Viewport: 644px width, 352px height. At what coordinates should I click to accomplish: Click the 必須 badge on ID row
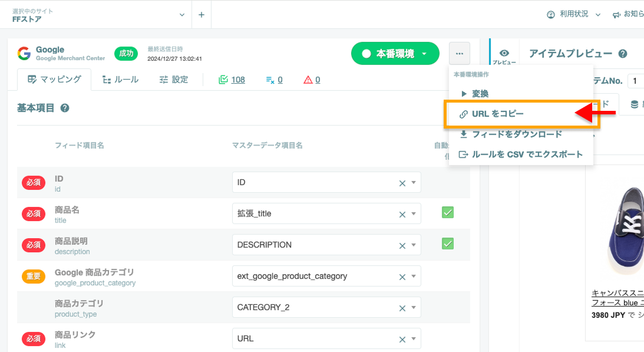pyautogui.click(x=34, y=183)
